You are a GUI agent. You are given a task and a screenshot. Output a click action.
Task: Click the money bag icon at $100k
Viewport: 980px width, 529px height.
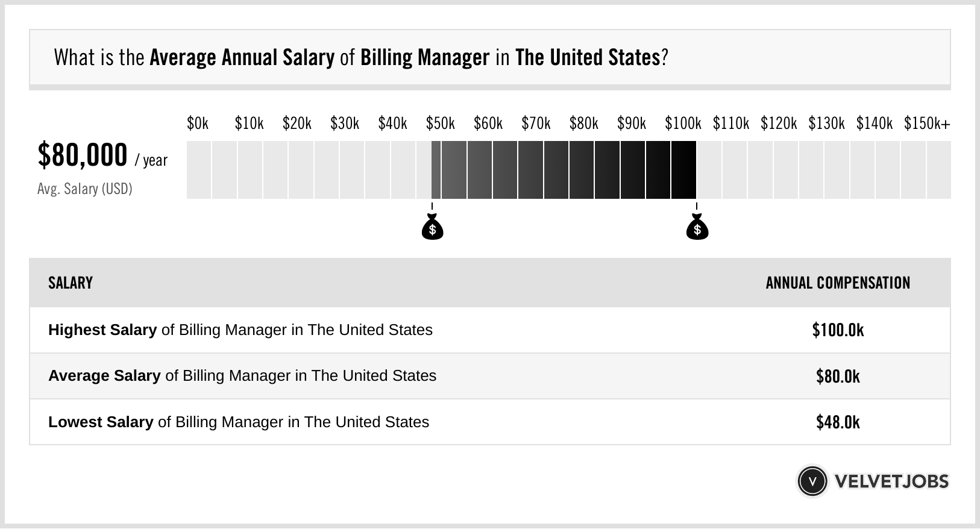pos(697,227)
